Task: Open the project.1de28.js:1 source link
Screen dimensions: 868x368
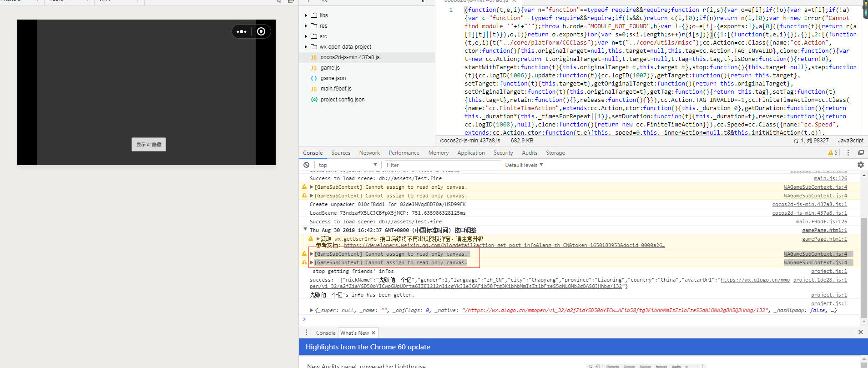Action: (x=820, y=280)
